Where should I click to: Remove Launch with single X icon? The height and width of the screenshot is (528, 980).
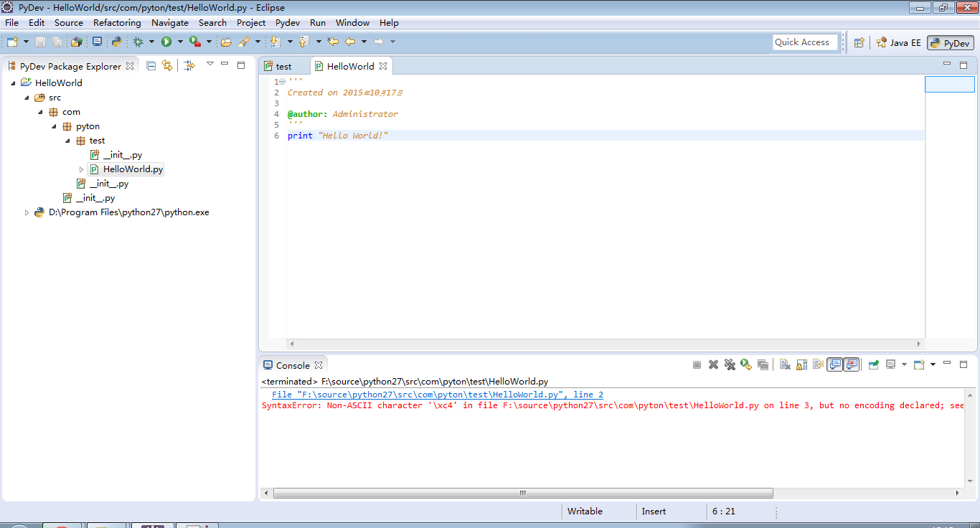coord(713,364)
